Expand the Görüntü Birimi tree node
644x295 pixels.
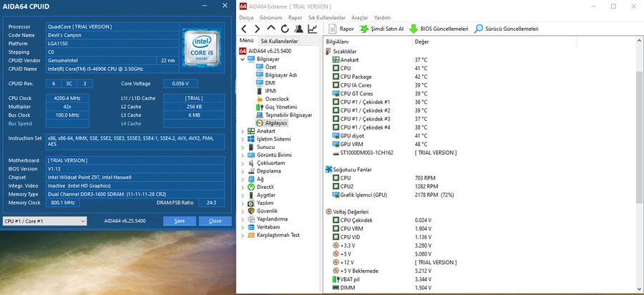(242, 155)
